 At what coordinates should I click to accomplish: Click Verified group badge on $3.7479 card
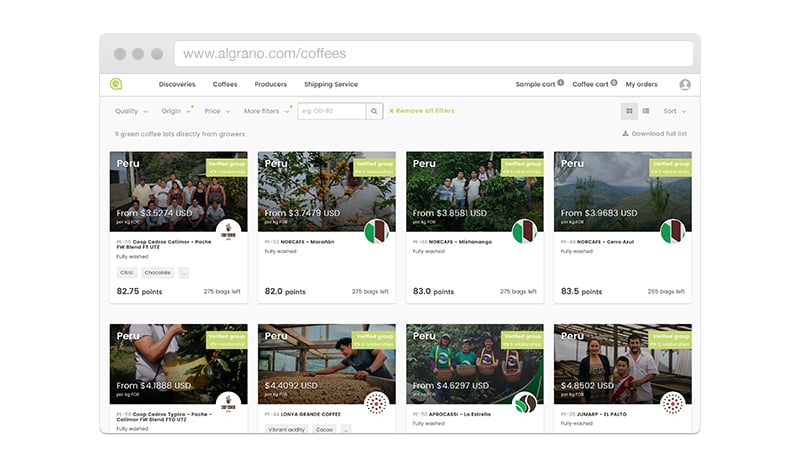(375, 167)
